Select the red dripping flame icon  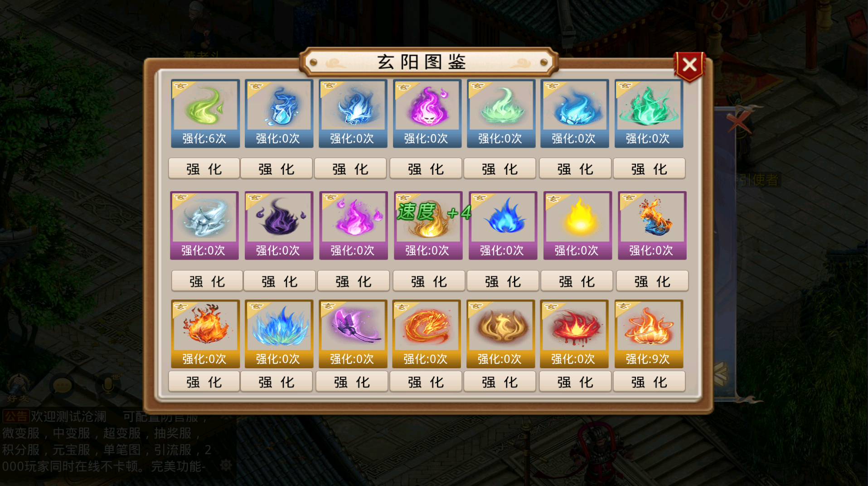[x=574, y=334]
